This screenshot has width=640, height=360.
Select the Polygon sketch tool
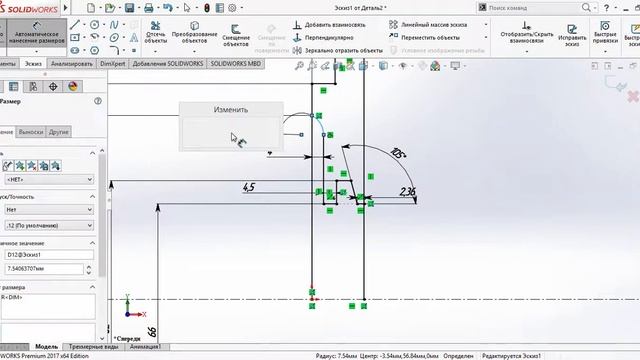click(x=94, y=50)
